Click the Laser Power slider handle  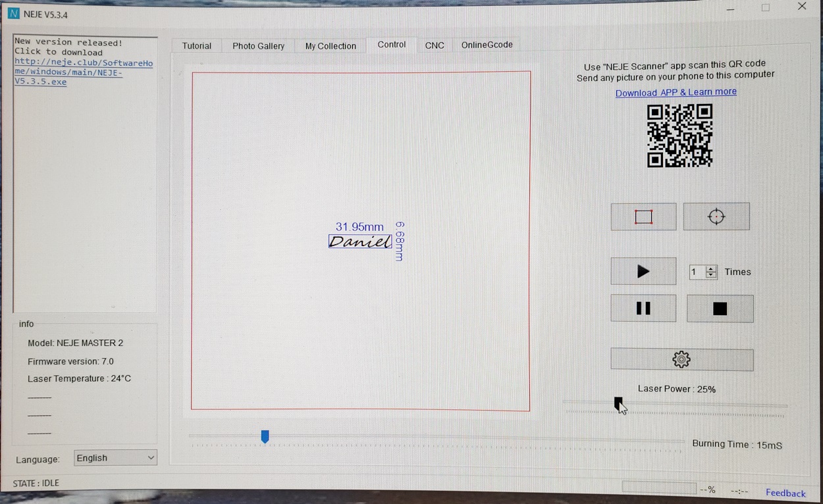click(618, 403)
